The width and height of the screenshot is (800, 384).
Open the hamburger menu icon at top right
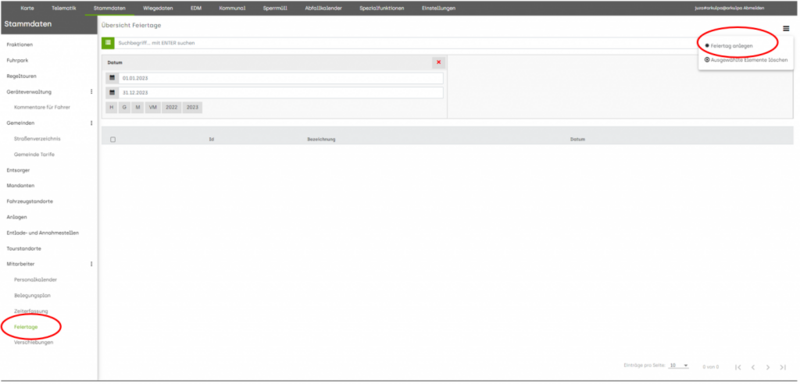coord(786,29)
